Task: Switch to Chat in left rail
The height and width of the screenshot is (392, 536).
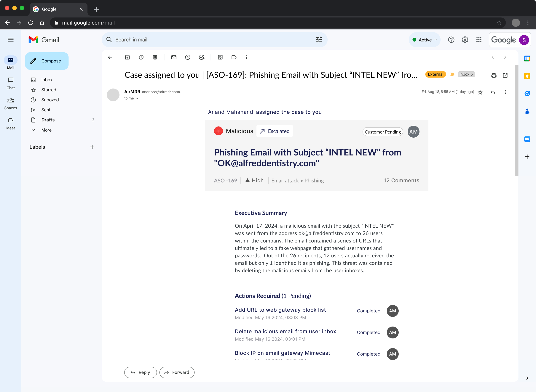Action: tap(10, 83)
